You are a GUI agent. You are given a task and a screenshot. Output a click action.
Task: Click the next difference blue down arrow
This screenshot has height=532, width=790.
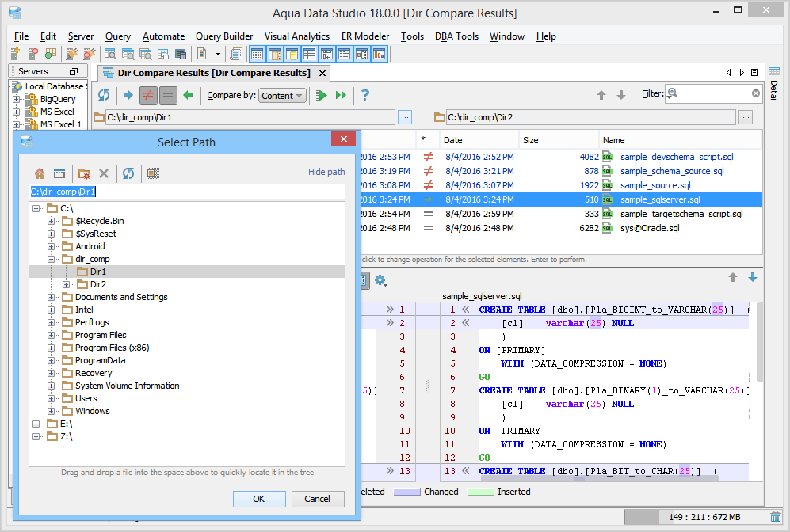click(x=752, y=278)
